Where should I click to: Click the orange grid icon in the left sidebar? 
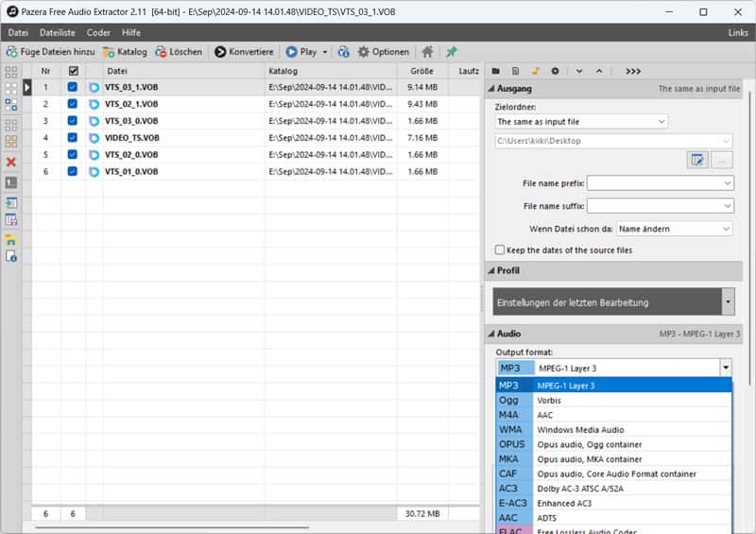(x=11, y=142)
